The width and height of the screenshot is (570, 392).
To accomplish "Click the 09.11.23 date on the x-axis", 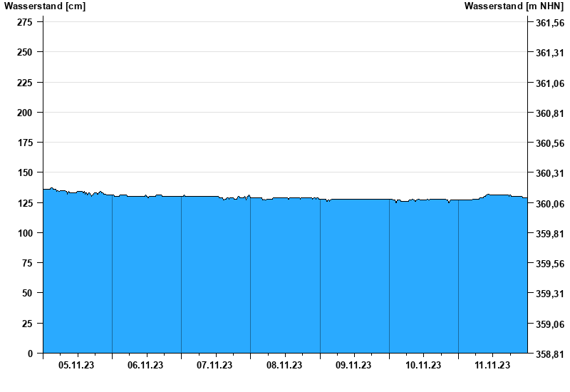I will pyautogui.click(x=353, y=366).
